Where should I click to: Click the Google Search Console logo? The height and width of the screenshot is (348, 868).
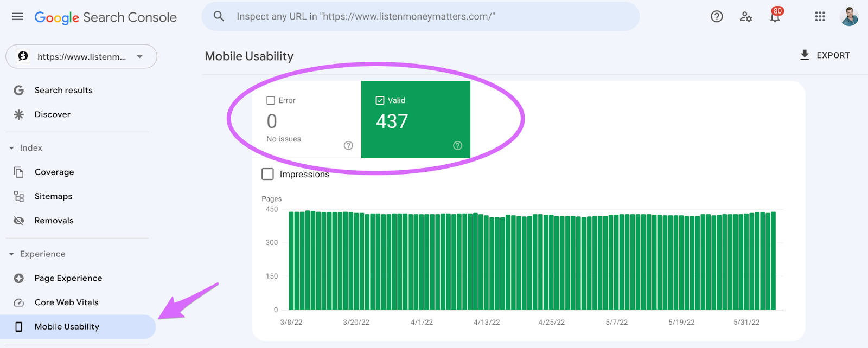pyautogui.click(x=105, y=17)
